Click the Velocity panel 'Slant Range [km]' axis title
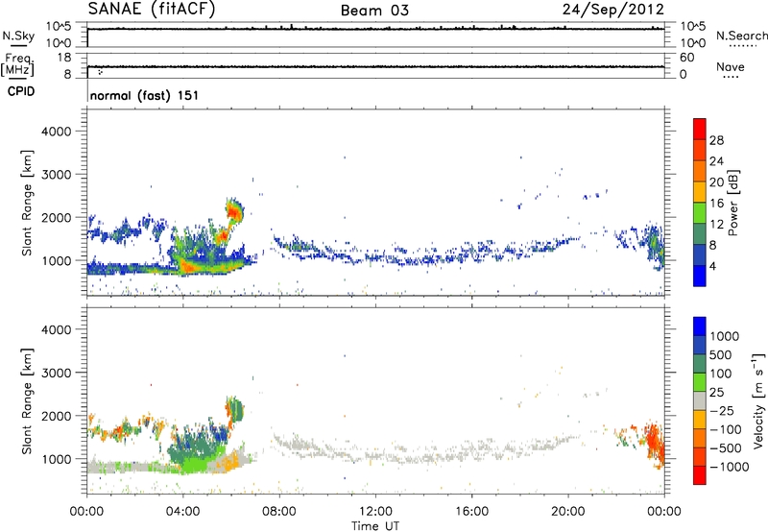Viewport: 768px width, 532px height. click(27, 401)
